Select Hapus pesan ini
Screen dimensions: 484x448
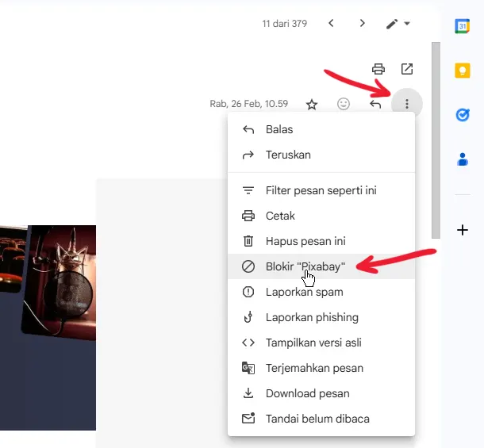(x=321, y=241)
